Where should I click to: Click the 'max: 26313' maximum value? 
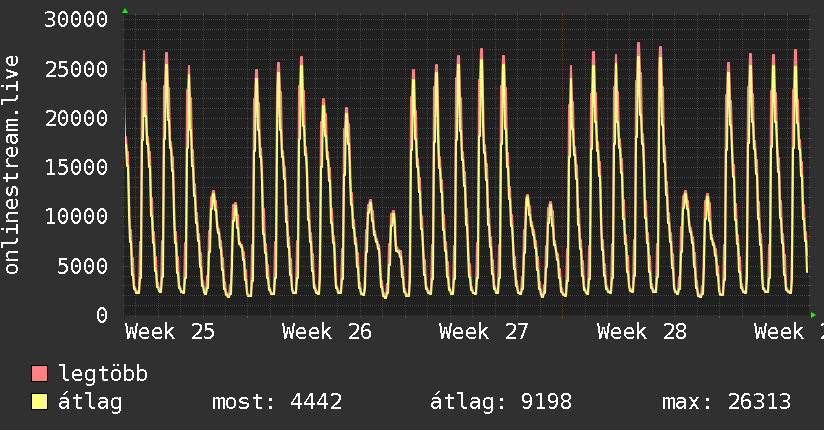726,402
